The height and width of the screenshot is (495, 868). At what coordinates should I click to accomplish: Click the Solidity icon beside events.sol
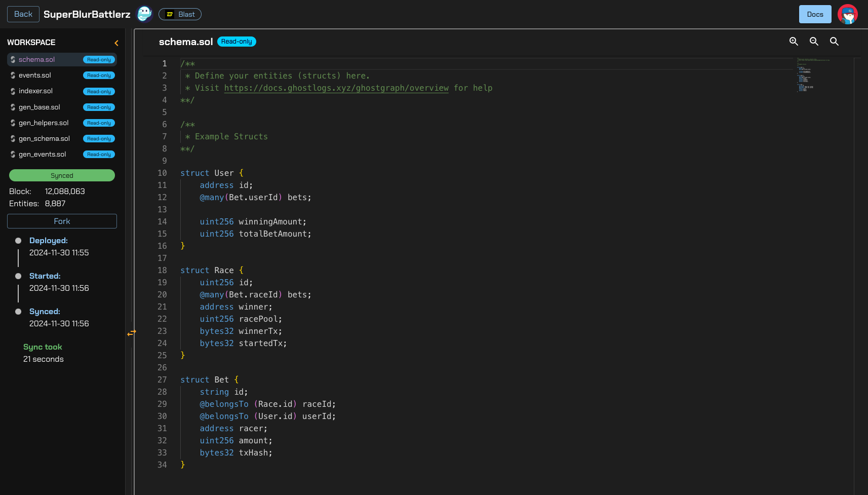coord(12,75)
